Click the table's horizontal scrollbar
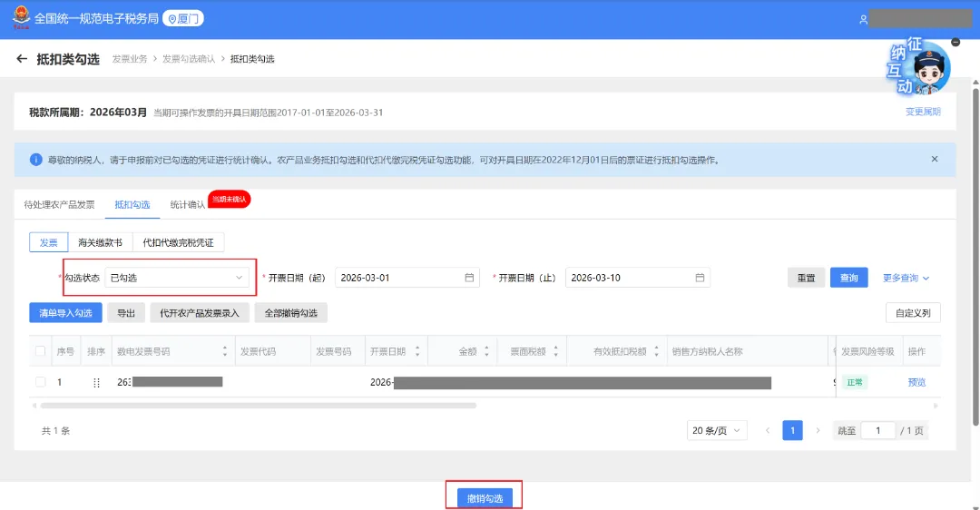This screenshot has height=510, width=980. (x=258, y=406)
